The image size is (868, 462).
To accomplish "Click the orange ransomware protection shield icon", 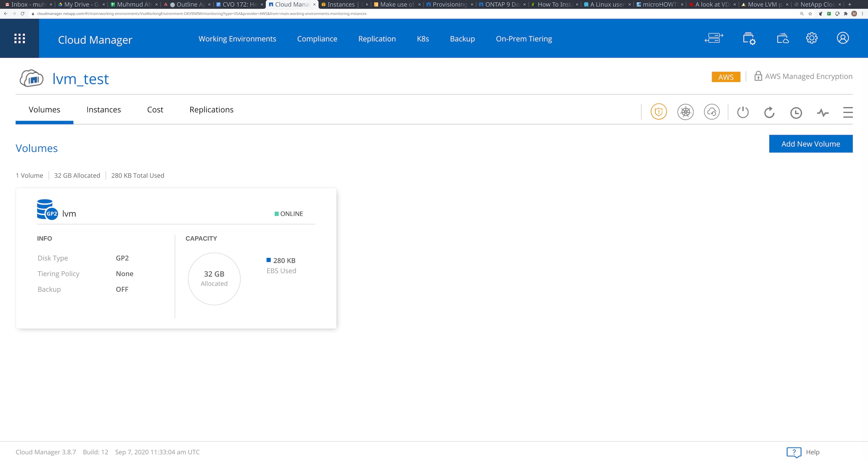I will click(x=658, y=112).
